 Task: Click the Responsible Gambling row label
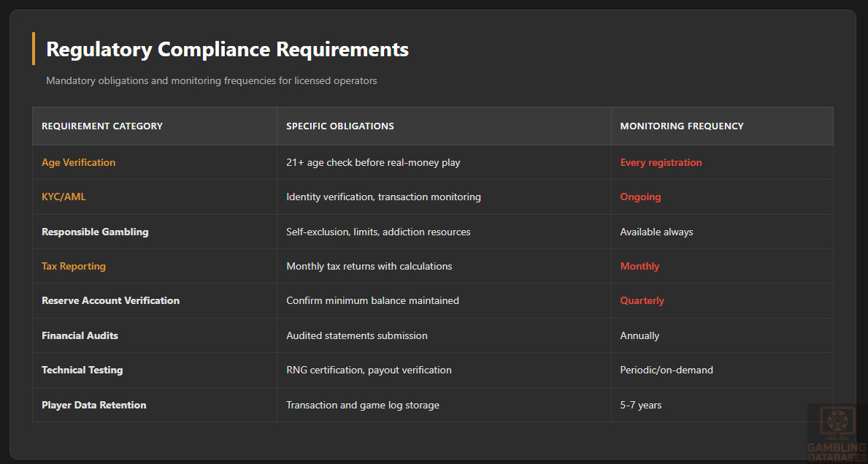[95, 232]
